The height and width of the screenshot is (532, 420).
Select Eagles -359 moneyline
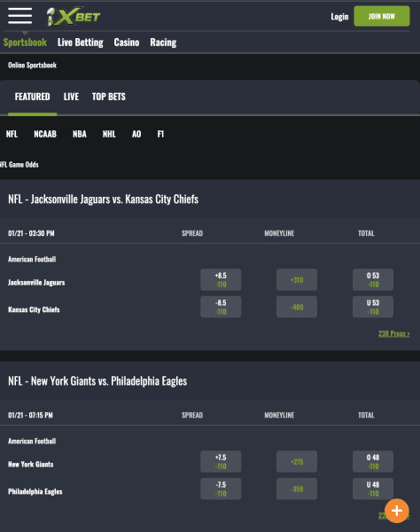point(297,489)
